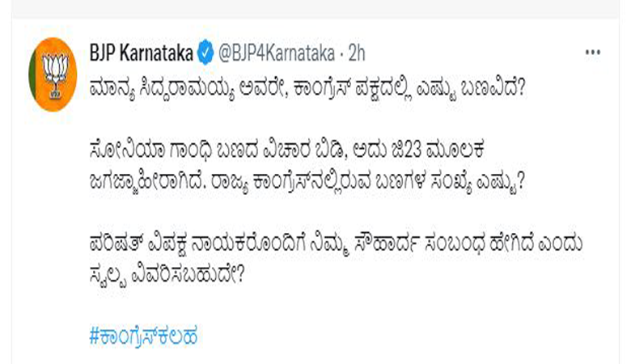Follow the #ಕಾಂಗ್ರೆಸ್‌ಕಲಹ hashtag link
The width and height of the screenshot is (631, 364).
tap(143, 336)
